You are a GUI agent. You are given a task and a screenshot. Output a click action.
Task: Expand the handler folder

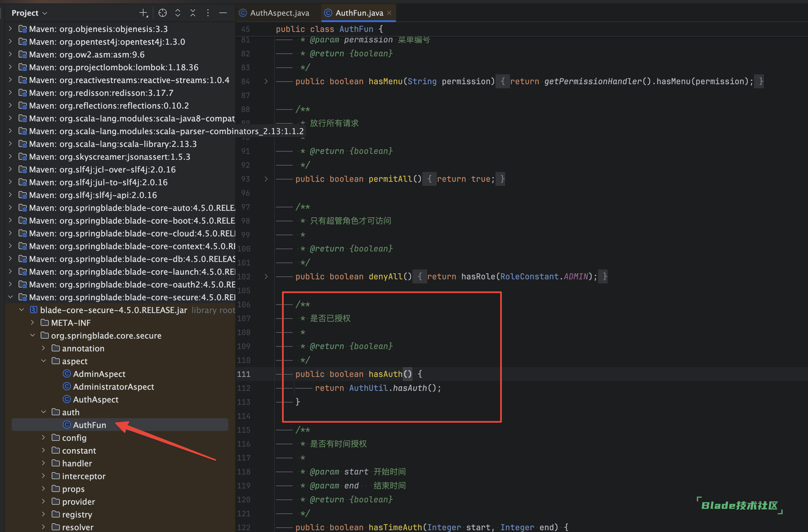pos(44,463)
